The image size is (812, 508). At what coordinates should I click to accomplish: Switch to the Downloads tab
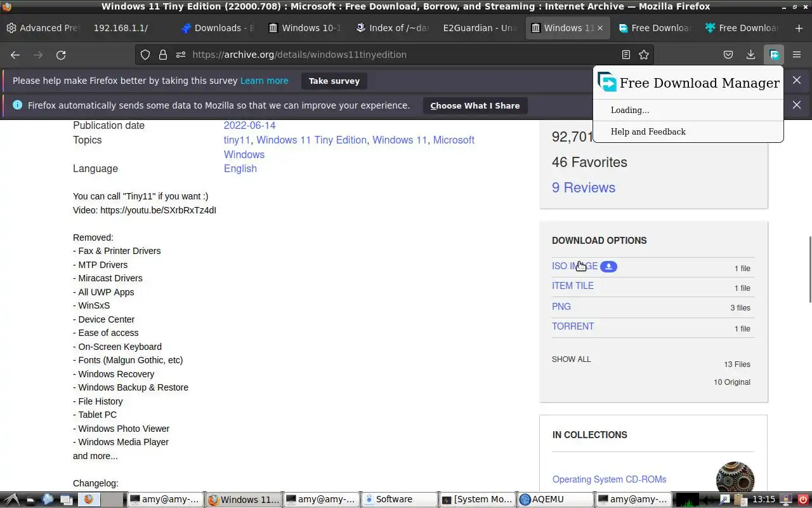pyautogui.click(x=217, y=28)
